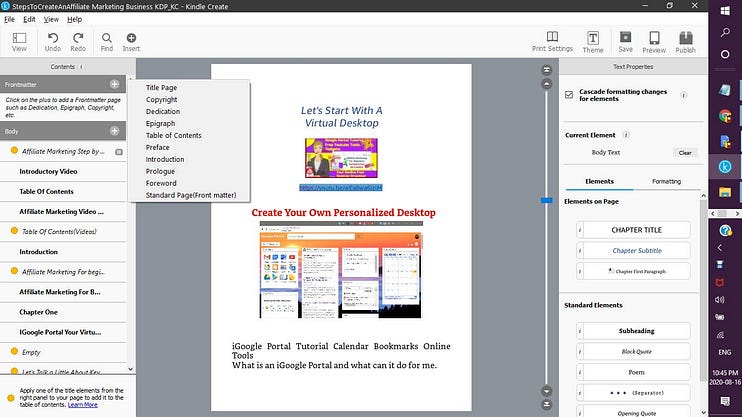Click the Undo toolbar icon

[53, 42]
